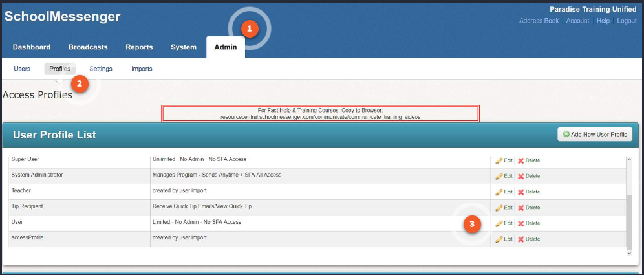This screenshot has width=644, height=275.
Task: Open the Imports sub-tab
Action: coord(142,69)
